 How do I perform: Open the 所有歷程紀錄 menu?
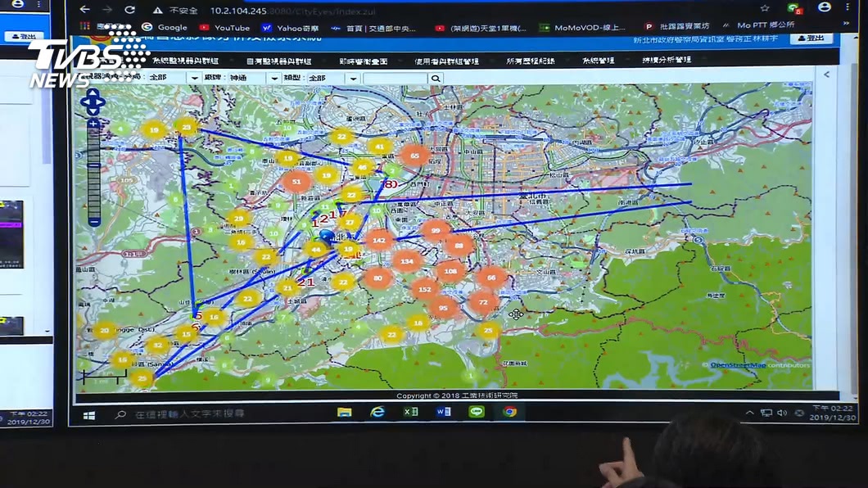531,61
